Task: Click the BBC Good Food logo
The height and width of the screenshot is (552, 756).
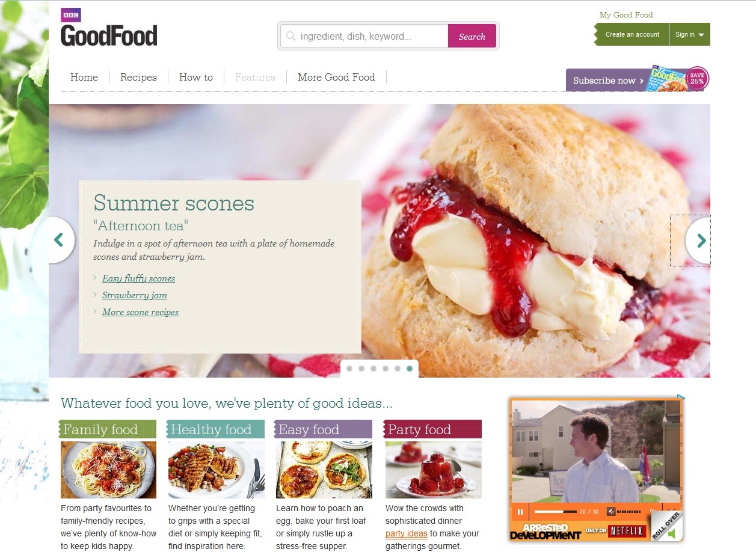Action: (x=109, y=28)
